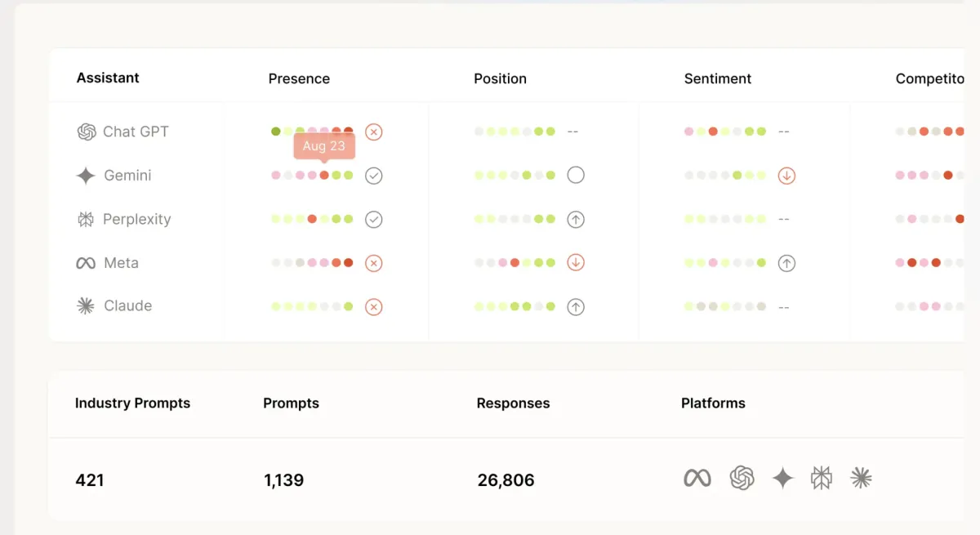The image size is (980, 535).
Task: Click the Meta logo in Assistant column
Action: pos(86,263)
